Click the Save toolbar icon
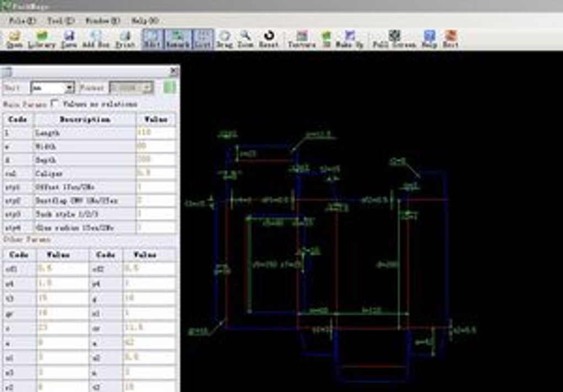 tap(69, 39)
